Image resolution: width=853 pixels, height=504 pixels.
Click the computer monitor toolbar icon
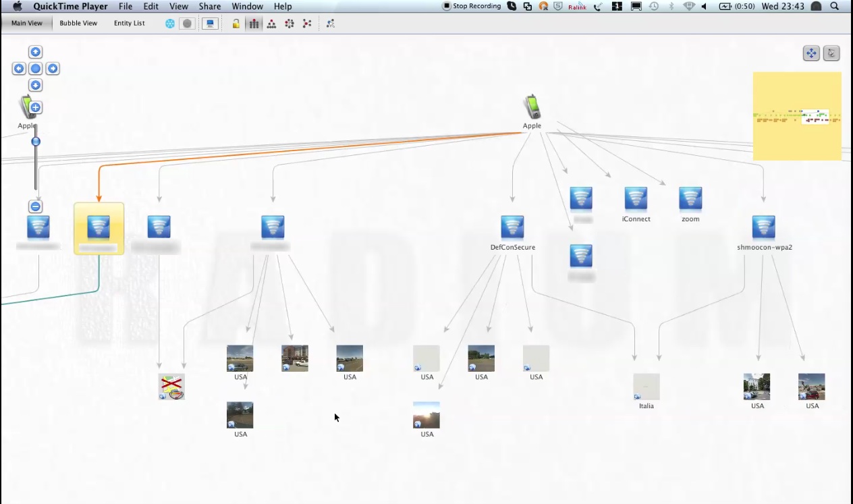[x=210, y=24]
